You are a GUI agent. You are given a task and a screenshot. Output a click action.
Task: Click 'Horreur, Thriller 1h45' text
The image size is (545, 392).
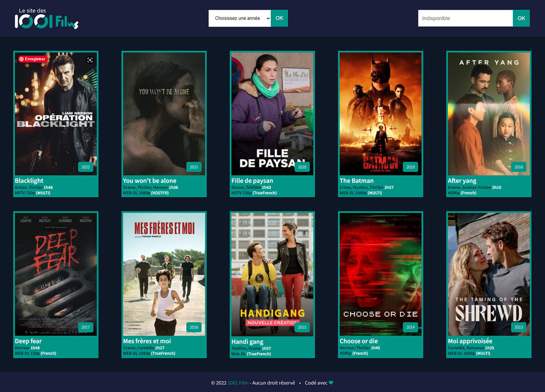pos(360,348)
